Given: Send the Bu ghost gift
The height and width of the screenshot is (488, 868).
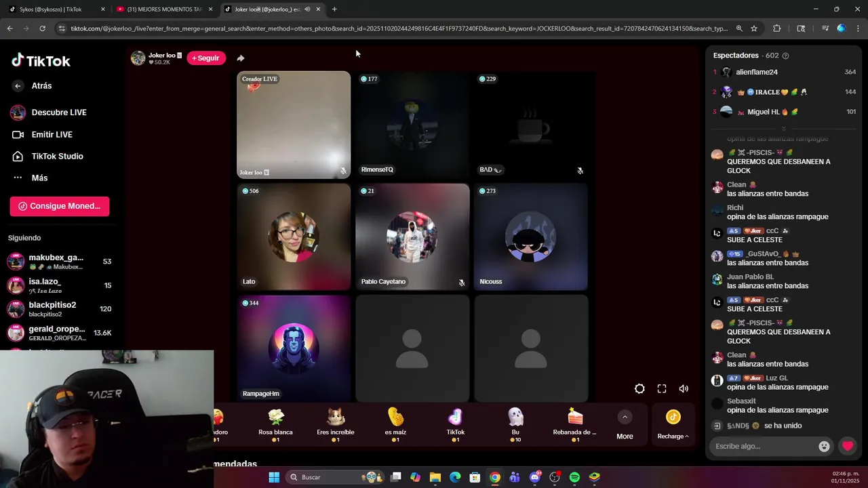Looking at the screenshot, I should pos(515,425).
